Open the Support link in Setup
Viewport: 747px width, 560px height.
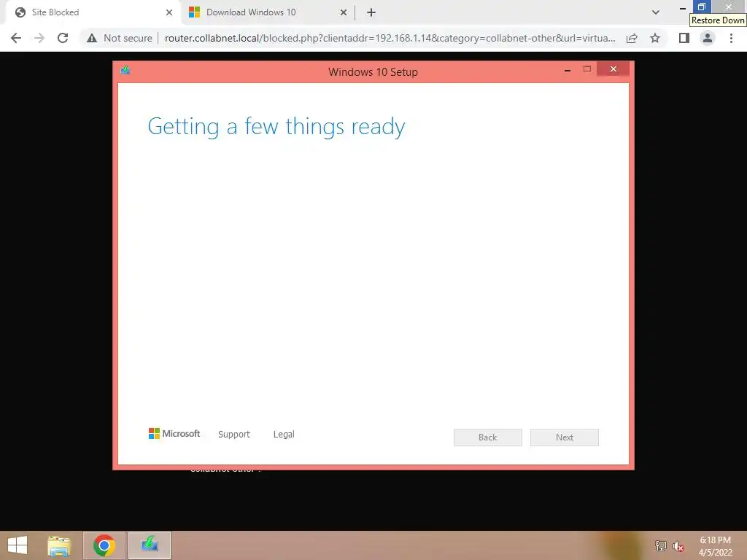click(x=234, y=435)
